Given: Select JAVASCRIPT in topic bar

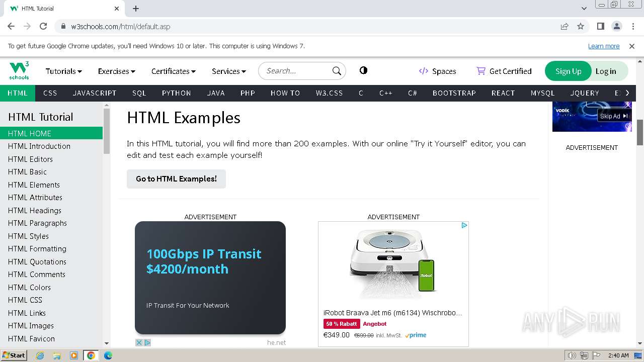Looking at the screenshot, I should 95,93.
